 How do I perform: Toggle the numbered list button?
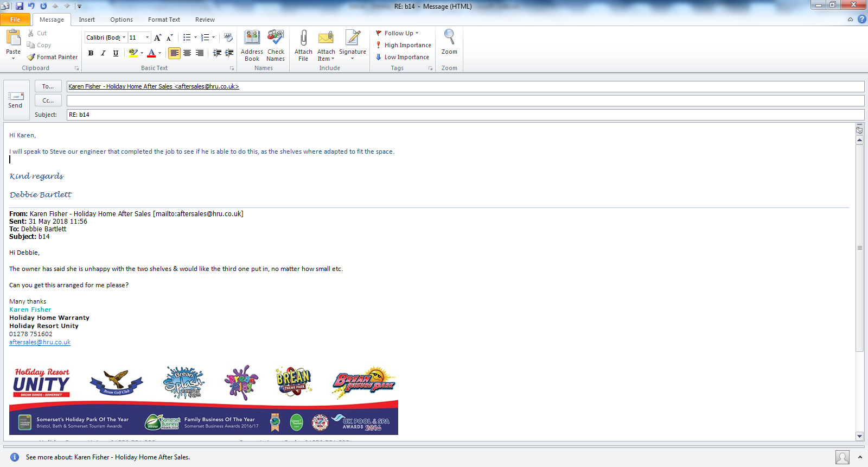(x=205, y=37)
